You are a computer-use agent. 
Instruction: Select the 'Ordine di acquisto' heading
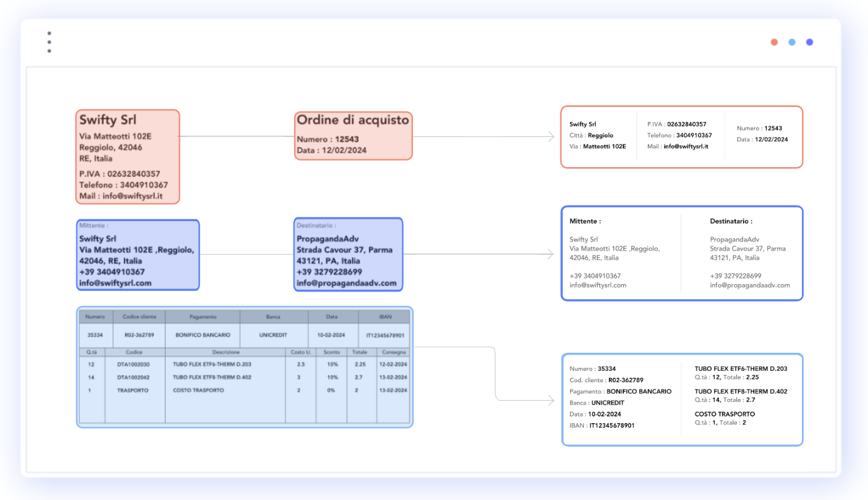click(x=353, y=120)
